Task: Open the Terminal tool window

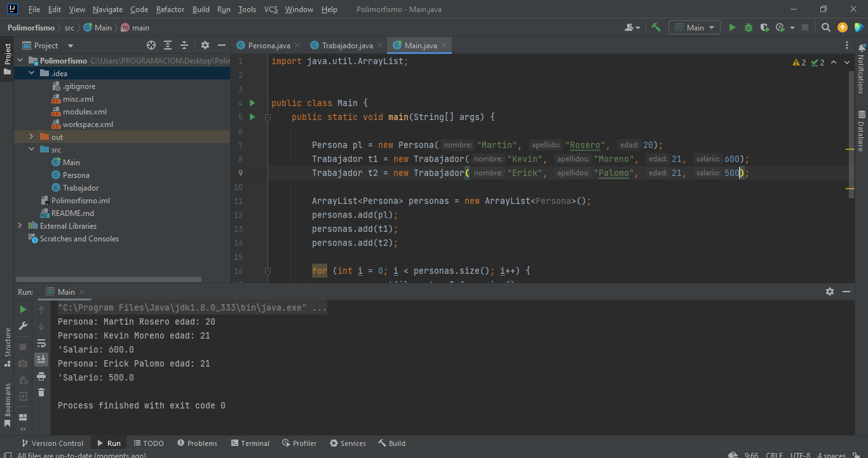Action: [x=250, y=443]
